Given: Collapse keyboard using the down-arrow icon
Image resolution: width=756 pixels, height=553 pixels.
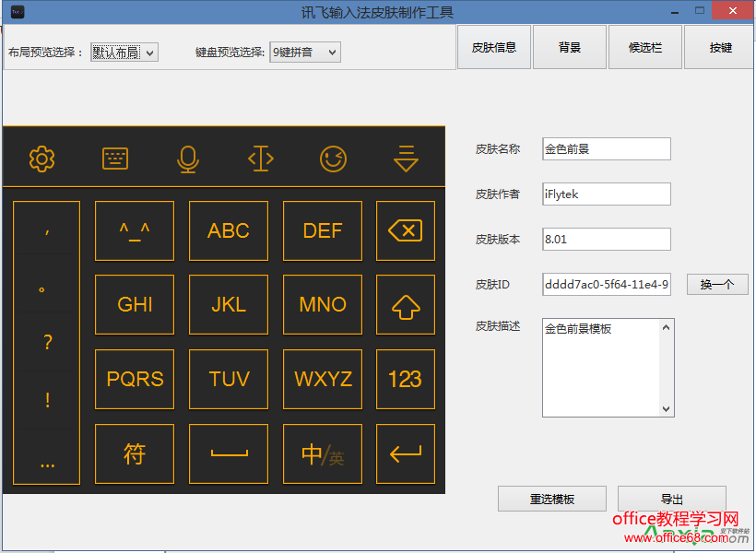Looking at the screenshot, I should [406, 159].
